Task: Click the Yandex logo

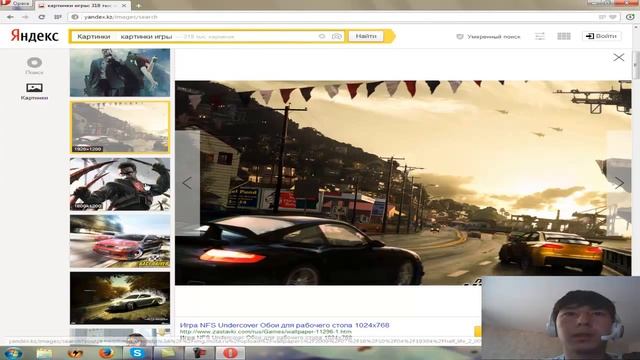Action: coord(35,36)
